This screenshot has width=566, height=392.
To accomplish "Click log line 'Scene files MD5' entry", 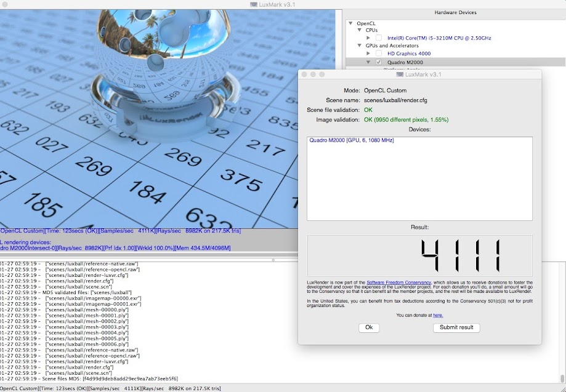I will pos(89,378).
